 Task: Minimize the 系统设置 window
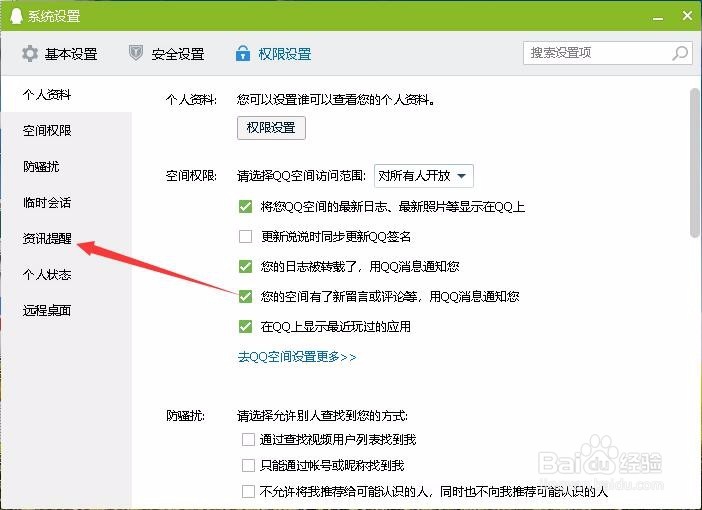point(658,17)
